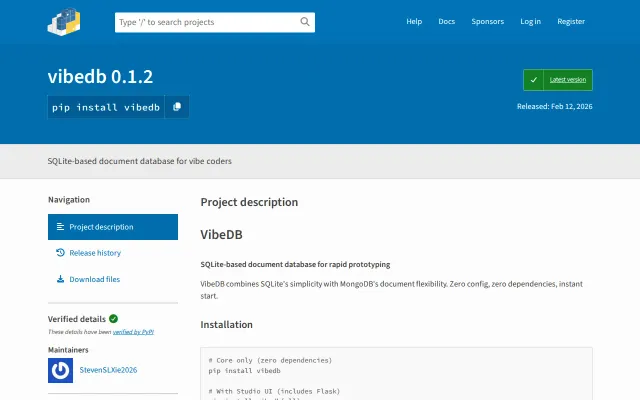
Task: Follow the verified by PyPI link
Action: pos(133,332)
